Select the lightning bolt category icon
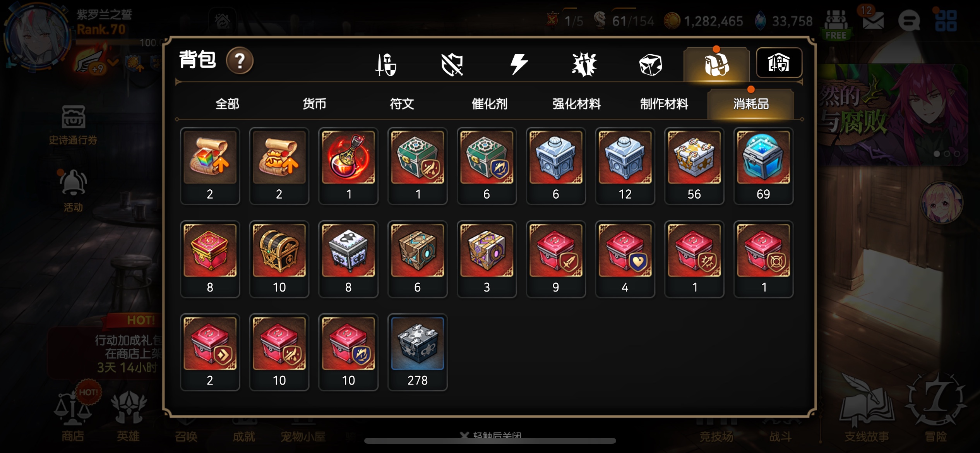 pos(519,64)
